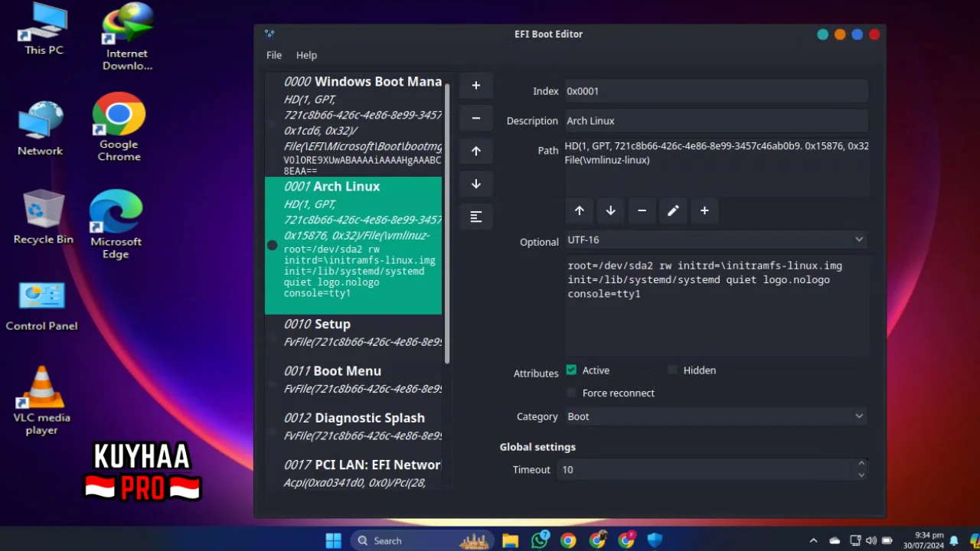Click the reorder entries lines icon
Viewport: 980px width, 551px height.
[475, 217]
